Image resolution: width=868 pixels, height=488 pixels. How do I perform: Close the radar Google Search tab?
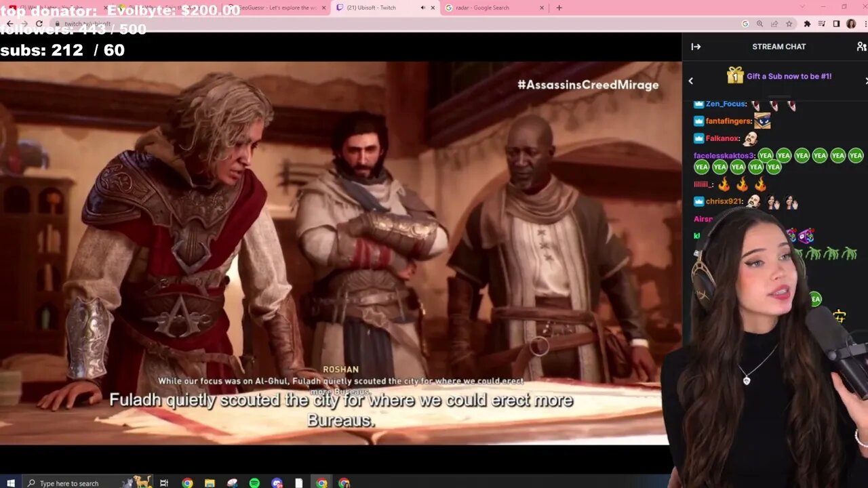coord(542,8)
